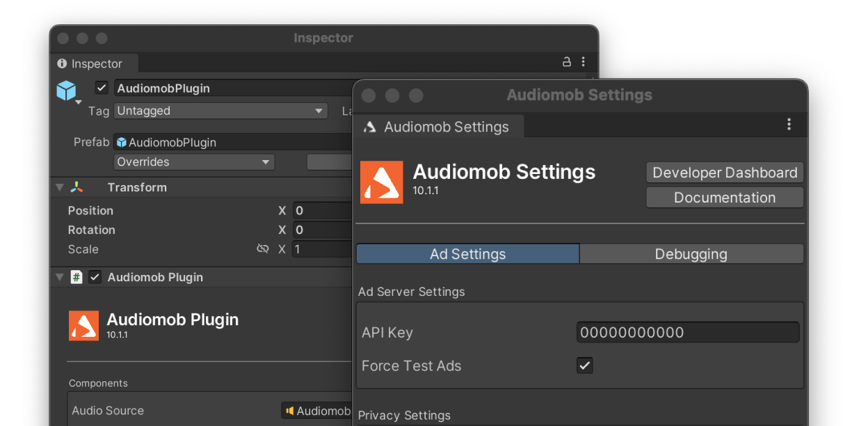The width and height of the screenshot is (868, 426).
Task: Open the Developer Dashboard
Action: pyautogui.click(x=725, y=173)
